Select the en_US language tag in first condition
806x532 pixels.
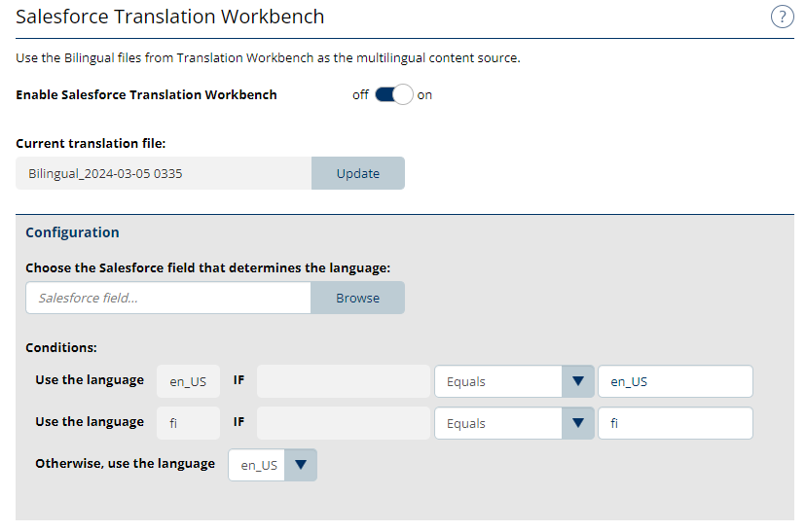tap(188, 381)
